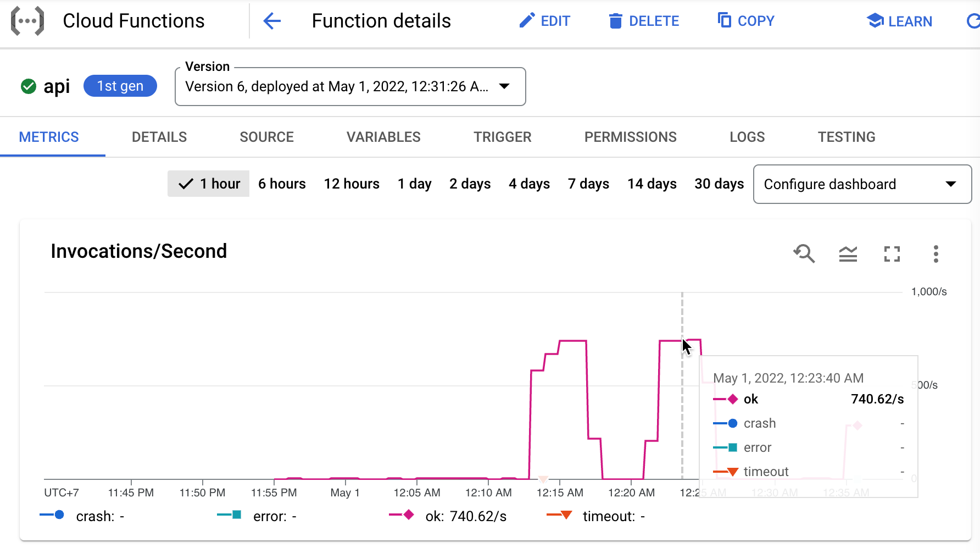The height and width of the screenshot is (553, 980).
Task: View Invocations chart in full screen
Action: pos(892,254)
